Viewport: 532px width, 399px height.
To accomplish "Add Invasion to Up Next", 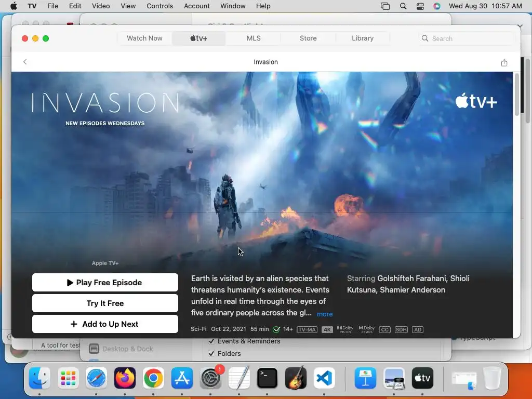I will [x=105, y=324].
